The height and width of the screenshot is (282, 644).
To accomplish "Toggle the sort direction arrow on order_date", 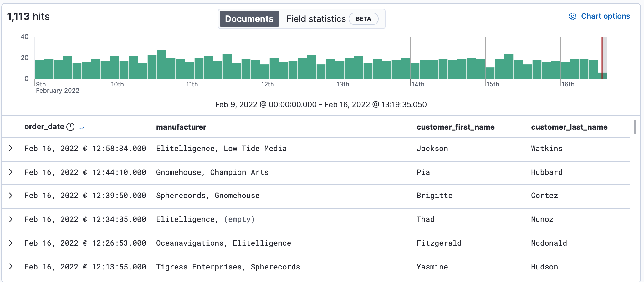I will click(x=81, y=128).
